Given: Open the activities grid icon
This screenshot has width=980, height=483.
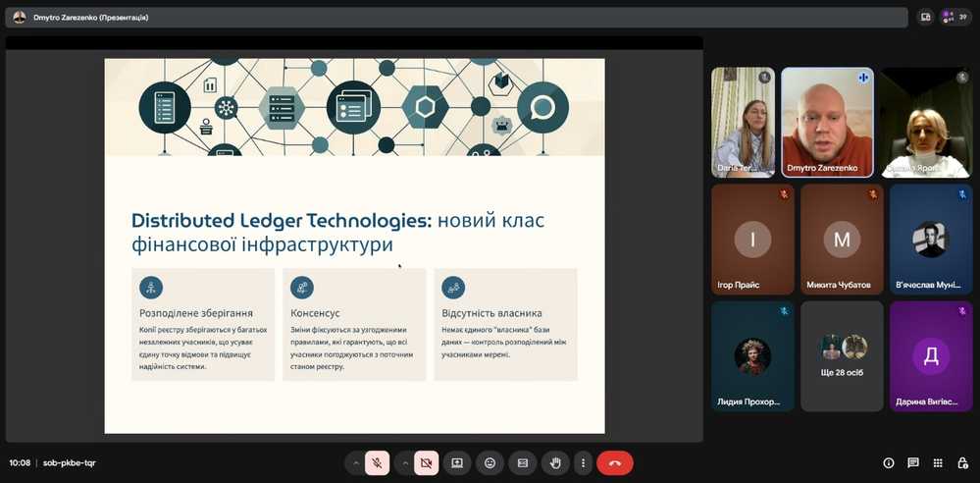Looking at the screenshot, I should (x=938, y=462).
